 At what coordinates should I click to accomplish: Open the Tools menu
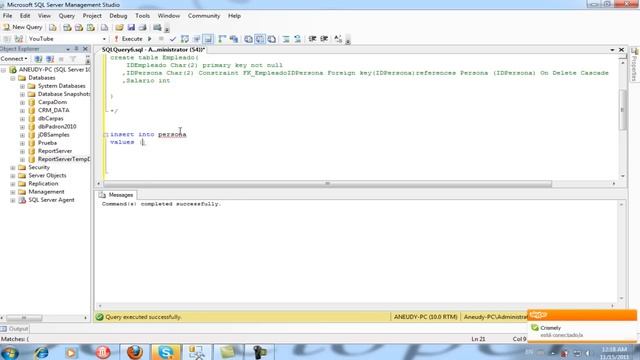pos(142,16)
